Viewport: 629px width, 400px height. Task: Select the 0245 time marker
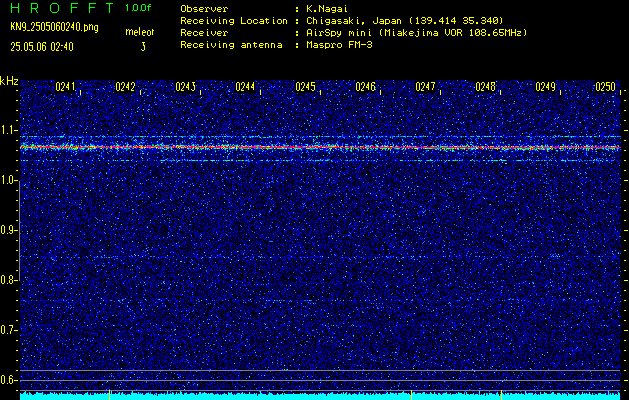coord(305,87)
